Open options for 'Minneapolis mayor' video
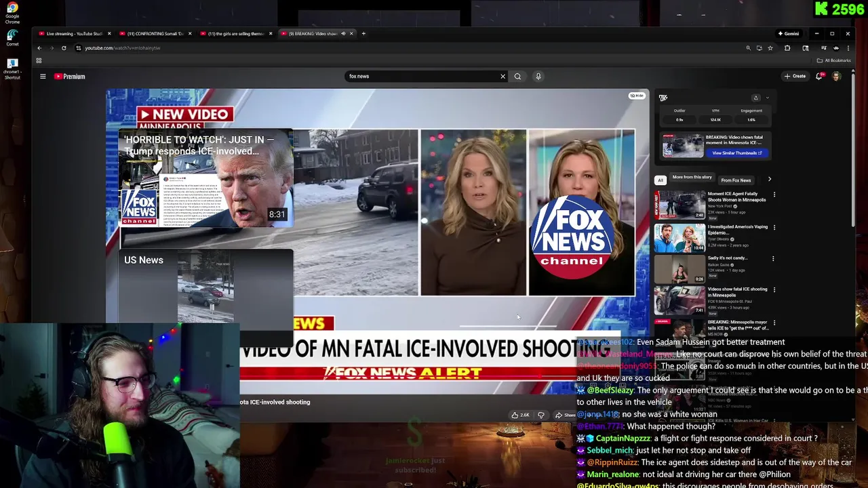868x488 pixels. coord(774,322)
